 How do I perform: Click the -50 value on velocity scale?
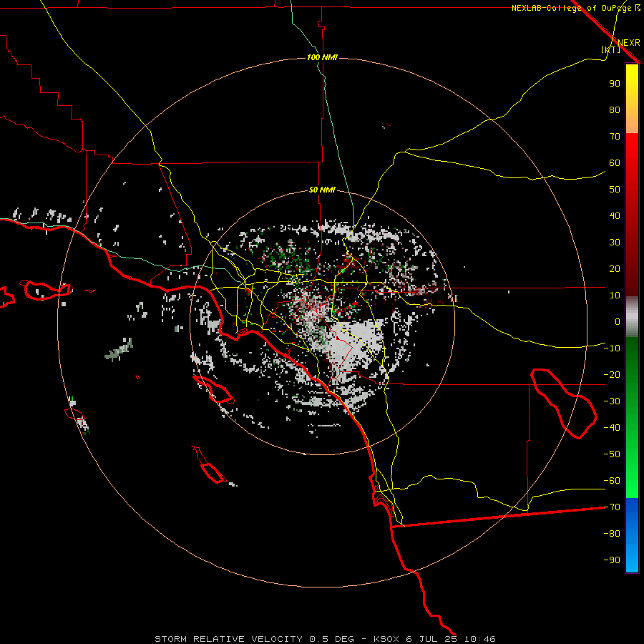(x=612, y=454)
